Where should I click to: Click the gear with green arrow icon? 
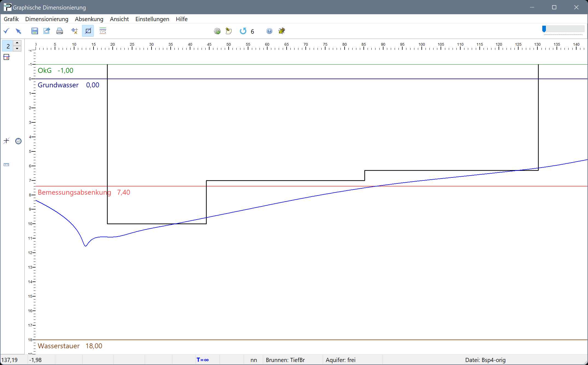[x=217, y=31]
